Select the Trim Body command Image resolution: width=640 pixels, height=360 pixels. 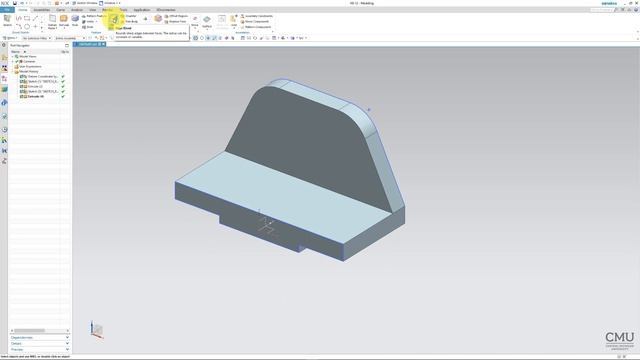coord(129,21)
